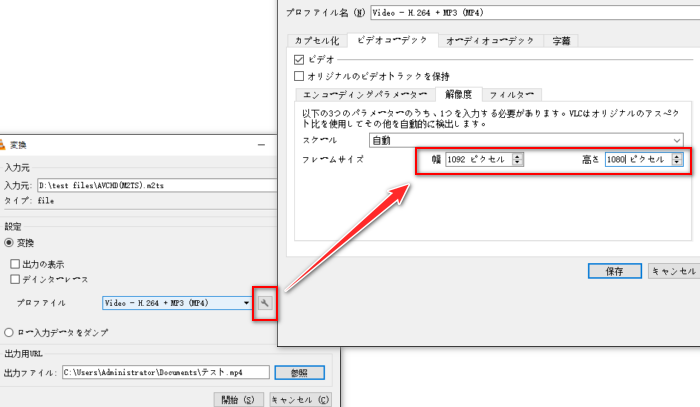
Task: Decrease 幅 pixel value with down arrow
Action: 517,162
